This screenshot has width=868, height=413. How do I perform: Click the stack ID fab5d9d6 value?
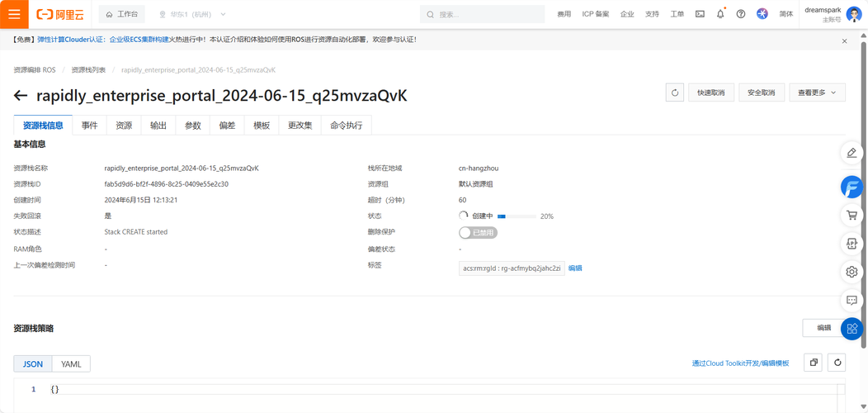[167, 184]
